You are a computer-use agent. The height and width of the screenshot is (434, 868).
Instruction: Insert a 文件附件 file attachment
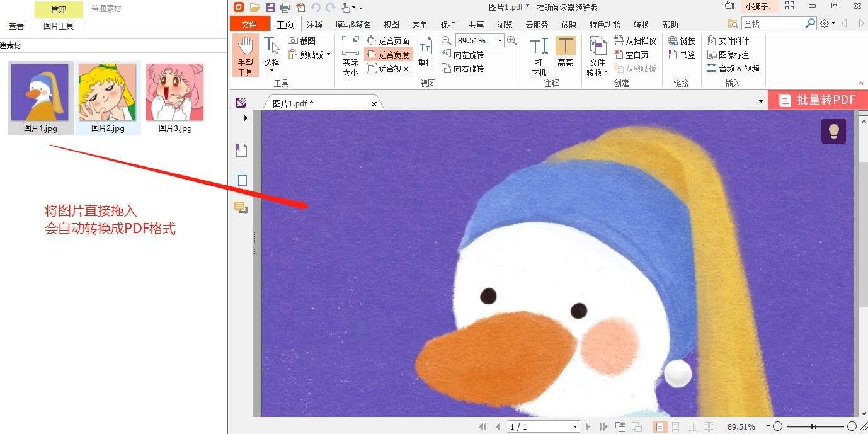click(x=728, y=41)
